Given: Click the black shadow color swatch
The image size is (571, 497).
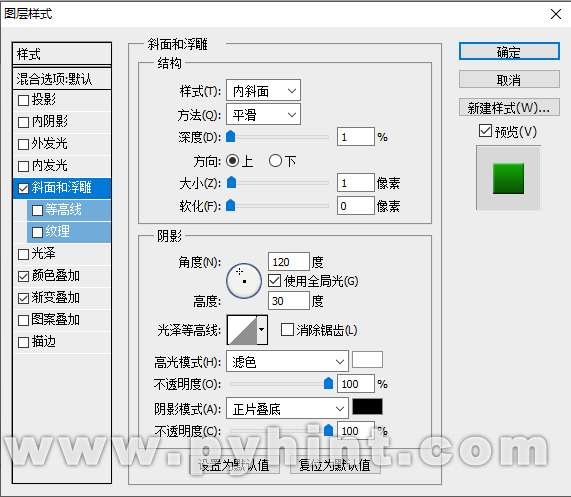Looking at the screenshot, I should point(367,407).
